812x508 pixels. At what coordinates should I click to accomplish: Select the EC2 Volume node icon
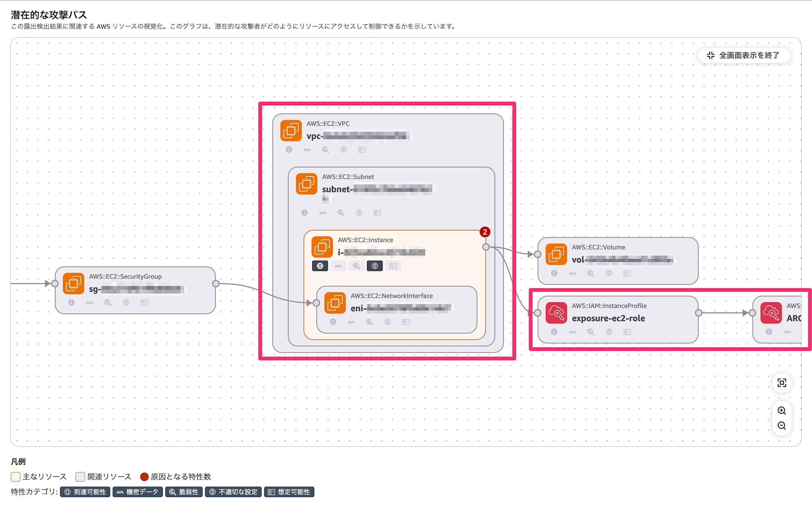(x=556, y=254)
